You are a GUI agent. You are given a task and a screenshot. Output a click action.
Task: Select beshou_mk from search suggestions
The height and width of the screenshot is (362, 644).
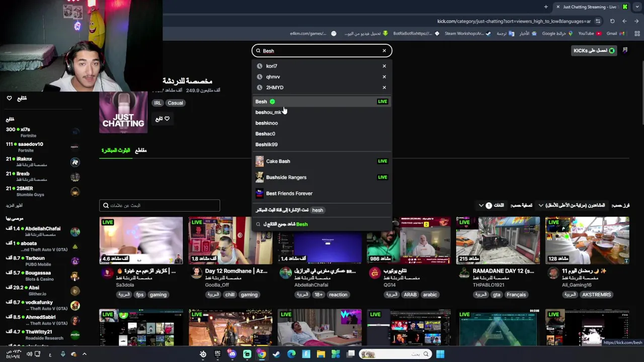coord(321,112)
